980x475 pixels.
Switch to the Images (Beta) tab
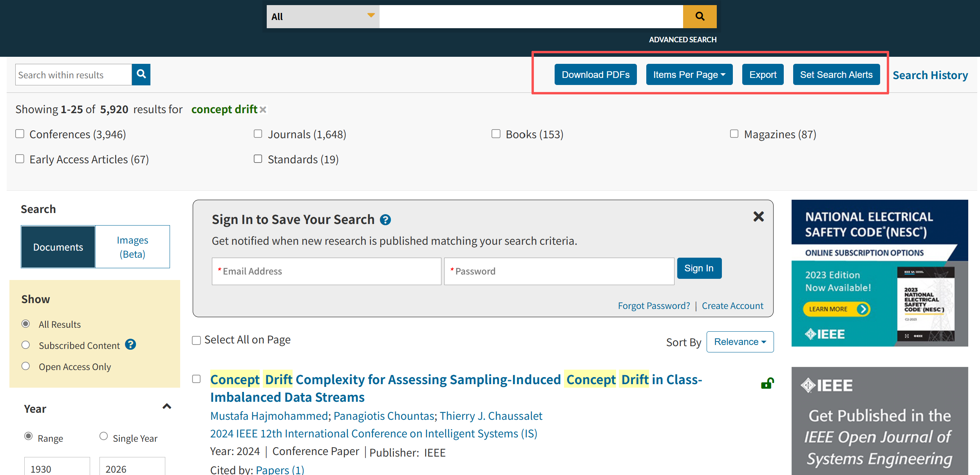(132, 247)
